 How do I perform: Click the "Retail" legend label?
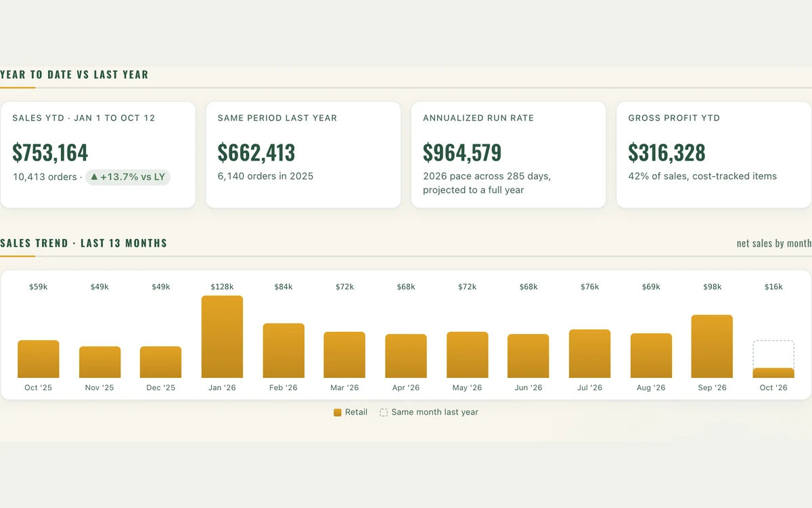(356, 412)
